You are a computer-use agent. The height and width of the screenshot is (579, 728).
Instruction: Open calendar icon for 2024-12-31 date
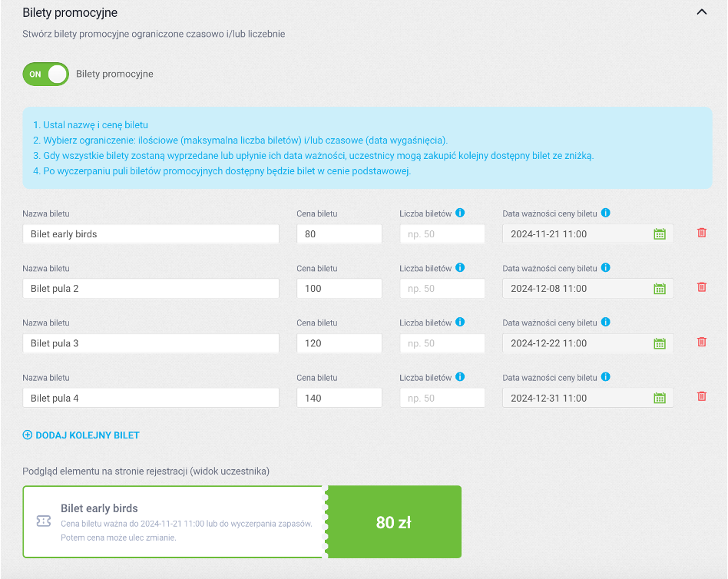[x=660, y=398]
